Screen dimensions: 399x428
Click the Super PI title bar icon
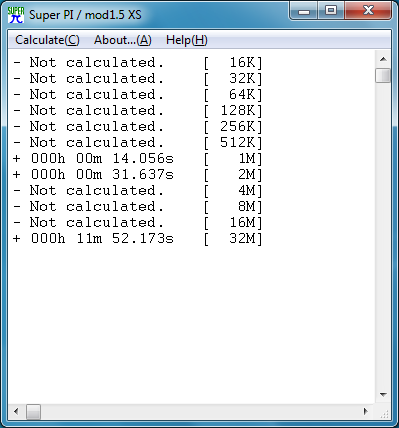pyautogui.click(x=16, y=15)
